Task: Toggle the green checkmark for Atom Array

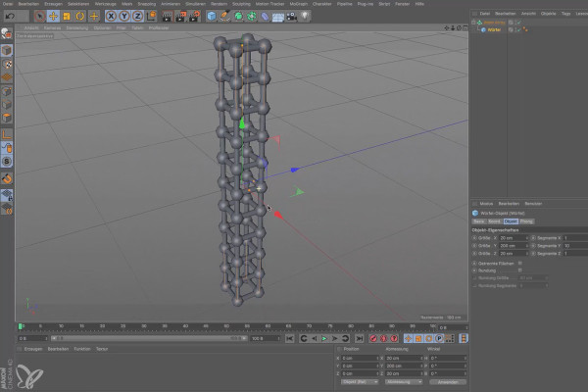Action: pyautogui.click(x=519, y=23)
